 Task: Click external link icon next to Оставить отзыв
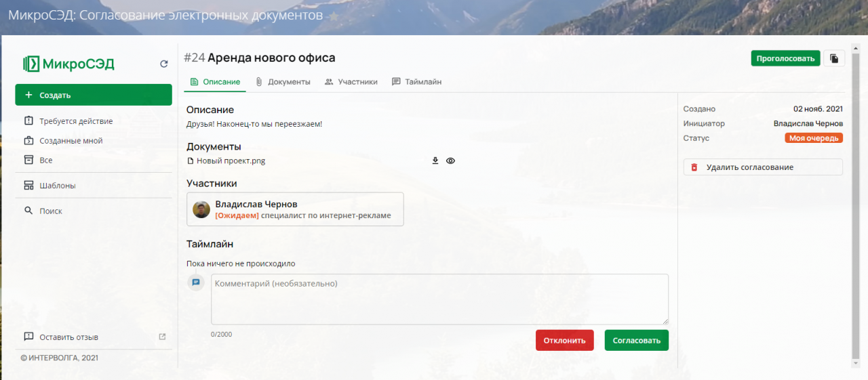pyautogui.click(x=162, y=337)
